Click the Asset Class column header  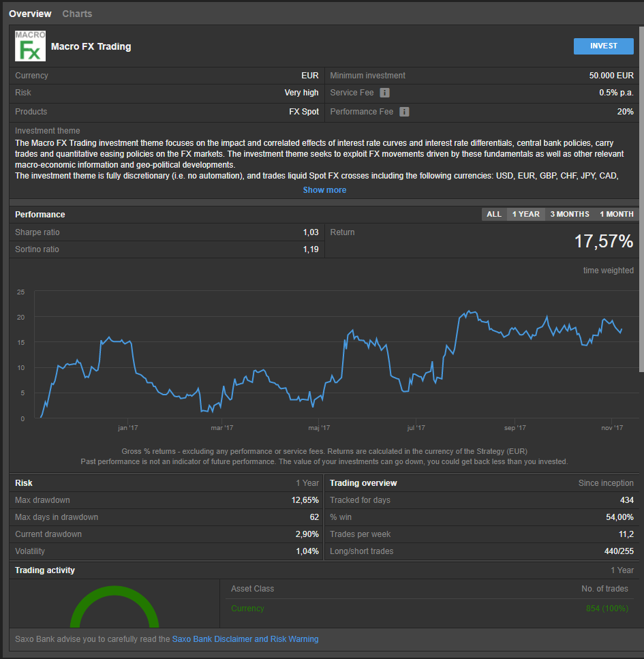click(x=253, y=589)
